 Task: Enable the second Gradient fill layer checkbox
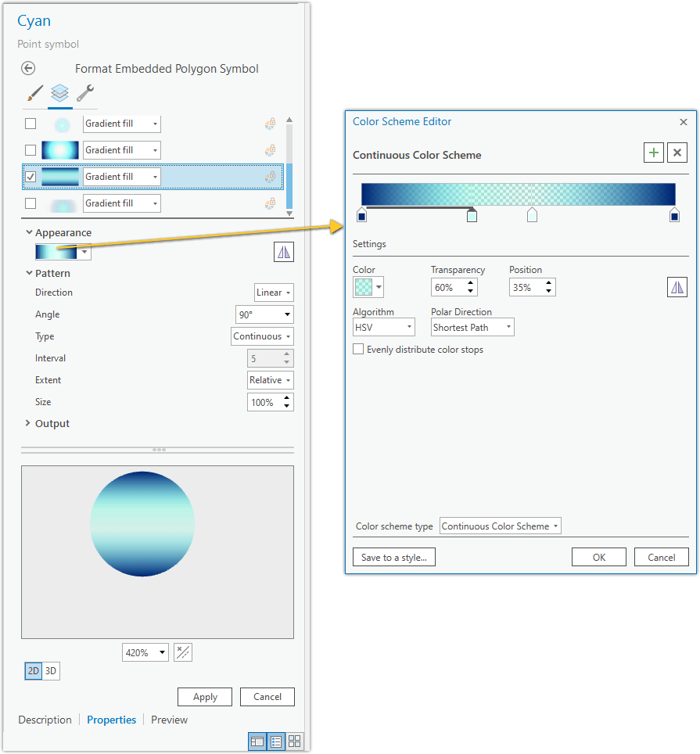click(31, 150)
